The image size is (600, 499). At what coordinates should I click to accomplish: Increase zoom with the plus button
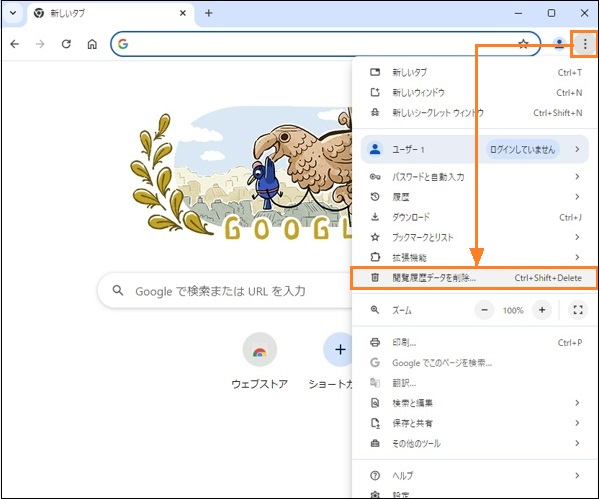(542, 311)
